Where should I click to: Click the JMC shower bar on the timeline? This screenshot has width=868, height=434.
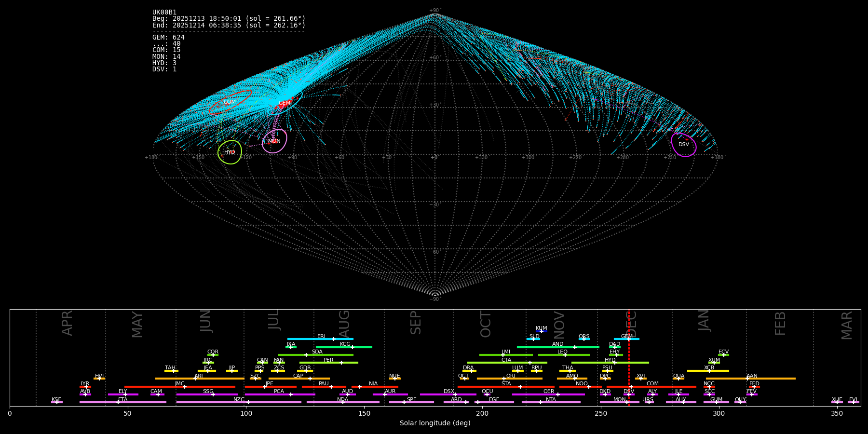click(x=180, y=387)
